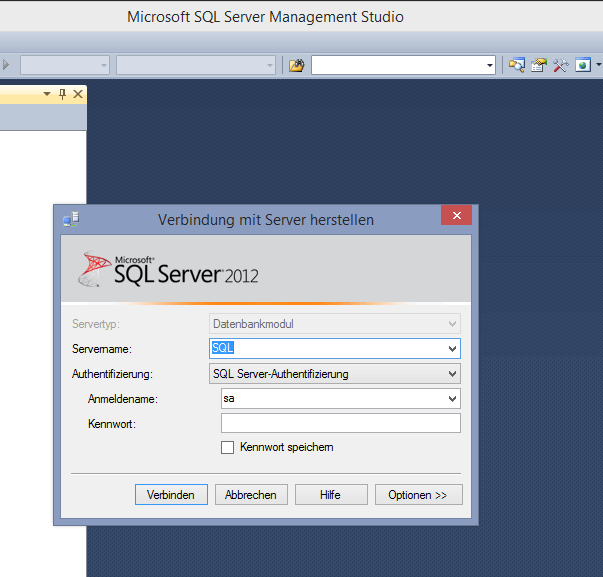The width and height of the screenshot is (603, 577).
Task: Open the Authentifizierung dropdown
Action: click(x=335, y=374)
